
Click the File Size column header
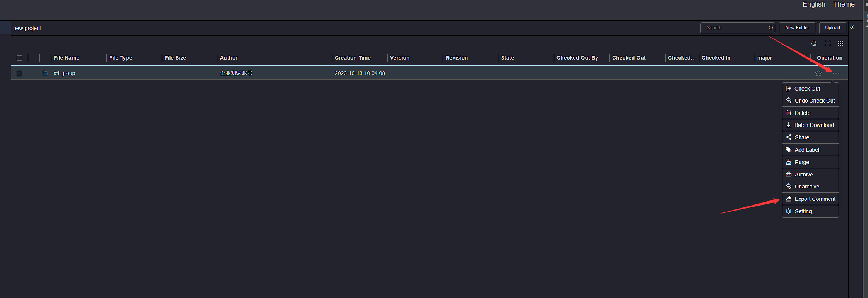[x=175, y=58]
